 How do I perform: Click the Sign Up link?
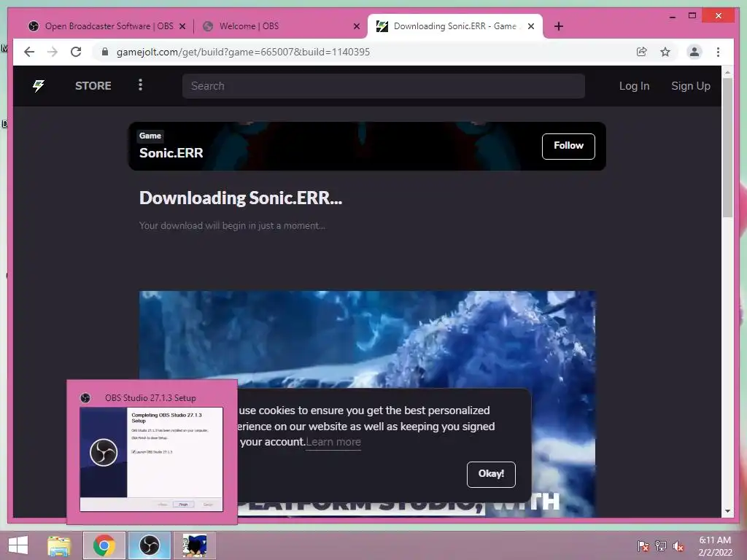click(x=690, y=86)
